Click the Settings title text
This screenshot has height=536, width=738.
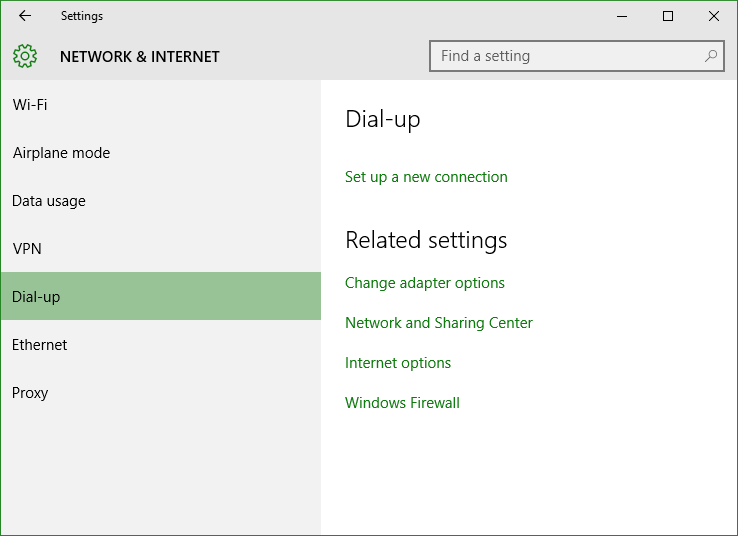pyautogui.click(x=82, y=16)
